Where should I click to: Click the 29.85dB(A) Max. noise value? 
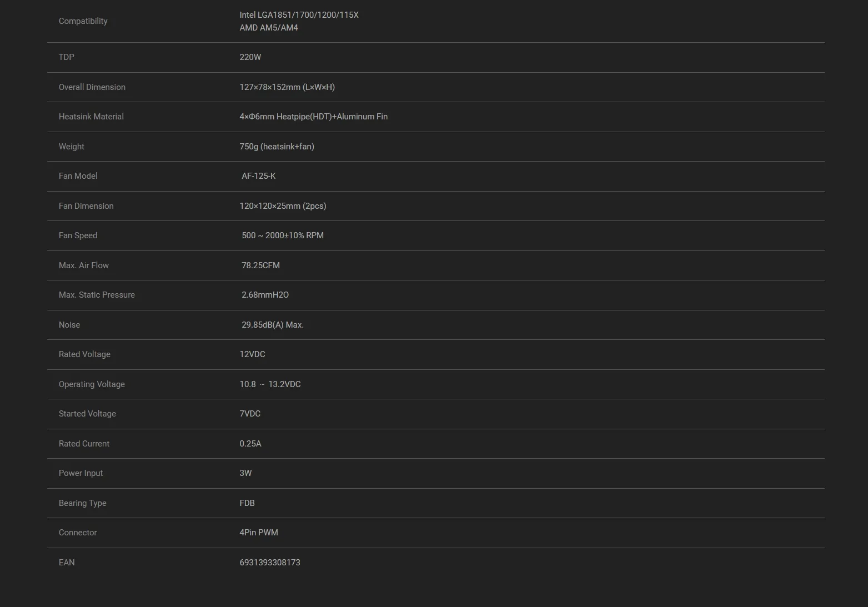tap(272, 325)
